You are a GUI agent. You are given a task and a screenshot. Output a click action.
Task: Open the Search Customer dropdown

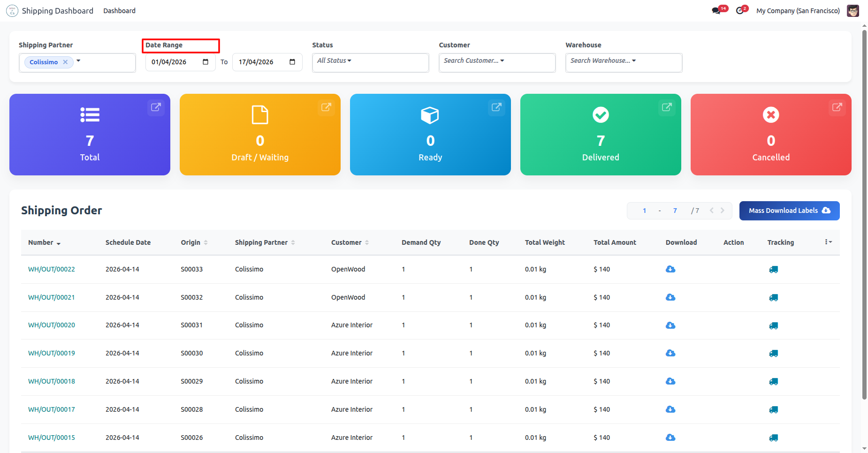(474, 61)
